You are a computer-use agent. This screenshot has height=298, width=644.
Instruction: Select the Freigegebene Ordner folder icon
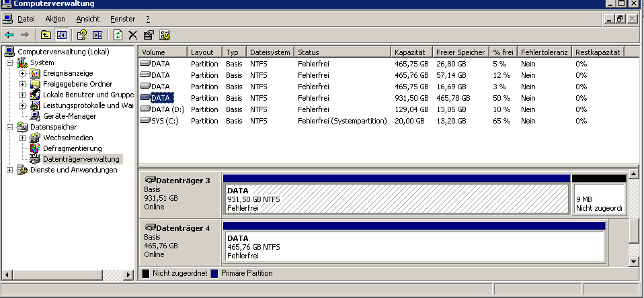click(x=36, y=84)
